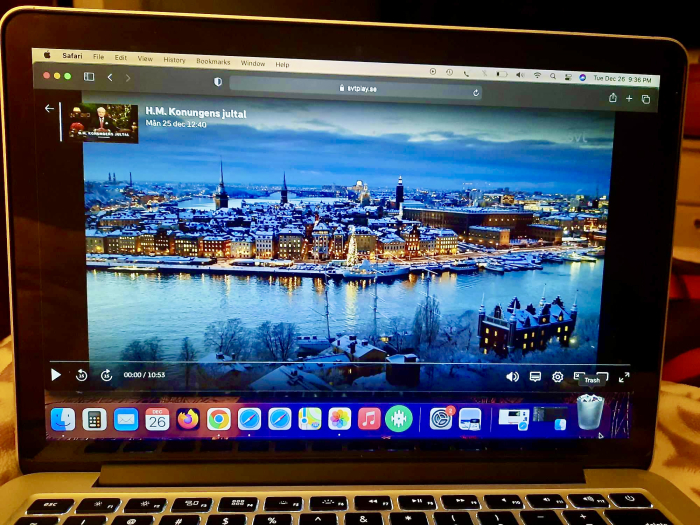The height and width of the screenshot is (525, 700).
Task: Toggle the Safari sidebar
Action: (x=89, y=77)
